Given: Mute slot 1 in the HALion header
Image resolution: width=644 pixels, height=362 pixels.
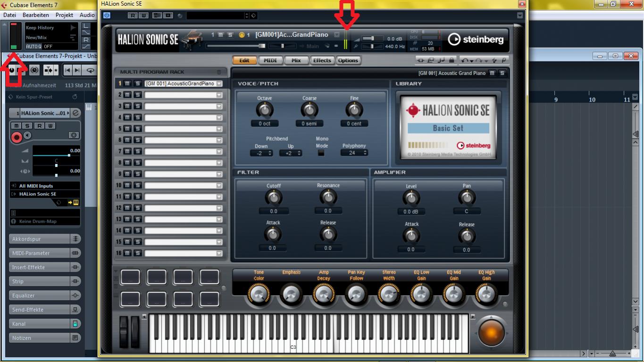Looking at the screenshot, I should (221, 34).
